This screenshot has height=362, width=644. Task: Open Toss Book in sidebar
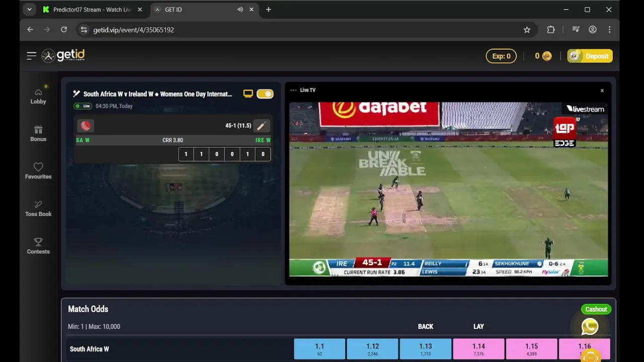point(38,209)
